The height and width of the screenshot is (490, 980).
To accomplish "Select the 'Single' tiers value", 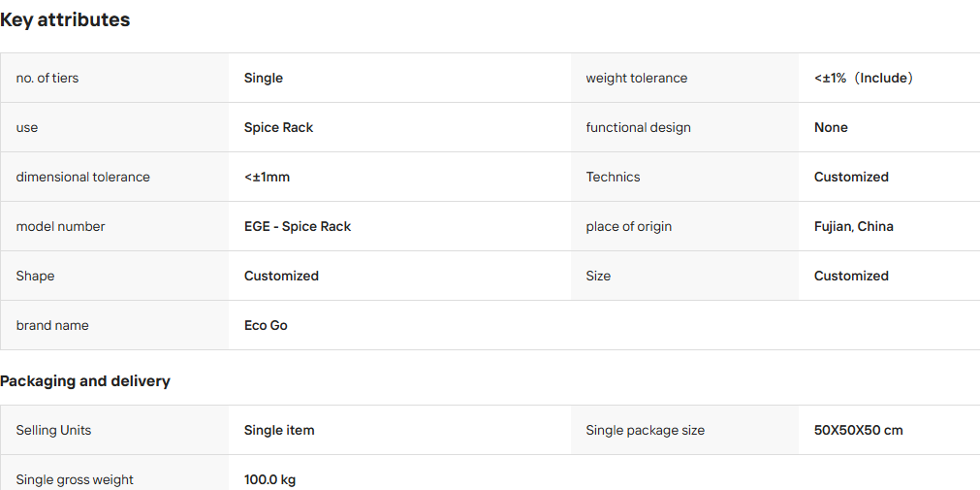I will (x=263, y=79).
